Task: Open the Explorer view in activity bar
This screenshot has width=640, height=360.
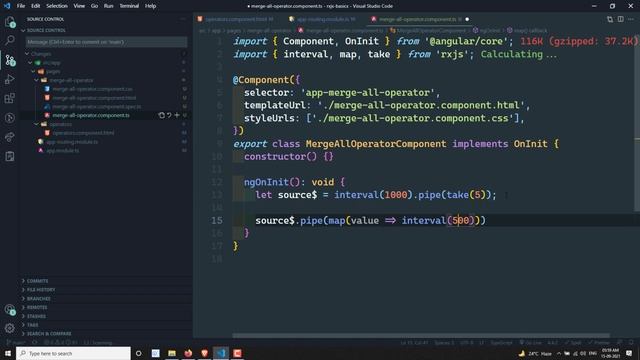Action: [x=10, y=22]
